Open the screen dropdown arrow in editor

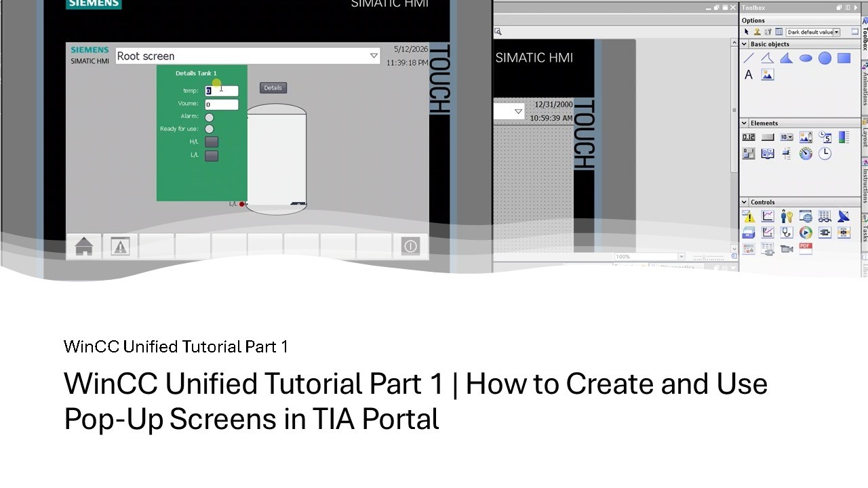point(518,111)
